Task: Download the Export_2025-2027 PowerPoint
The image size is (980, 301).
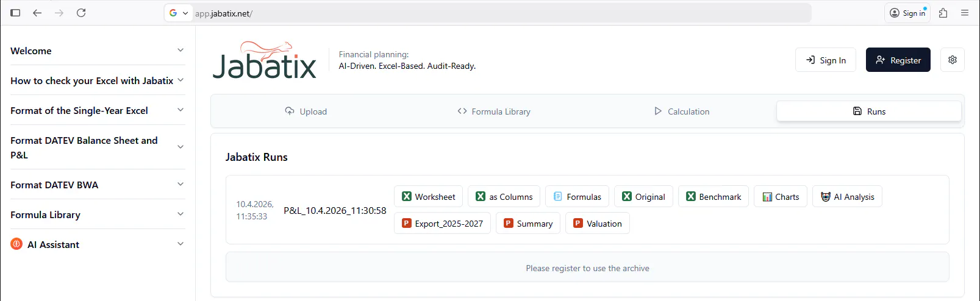Action: pyautogui.click(x=442, y=223)
